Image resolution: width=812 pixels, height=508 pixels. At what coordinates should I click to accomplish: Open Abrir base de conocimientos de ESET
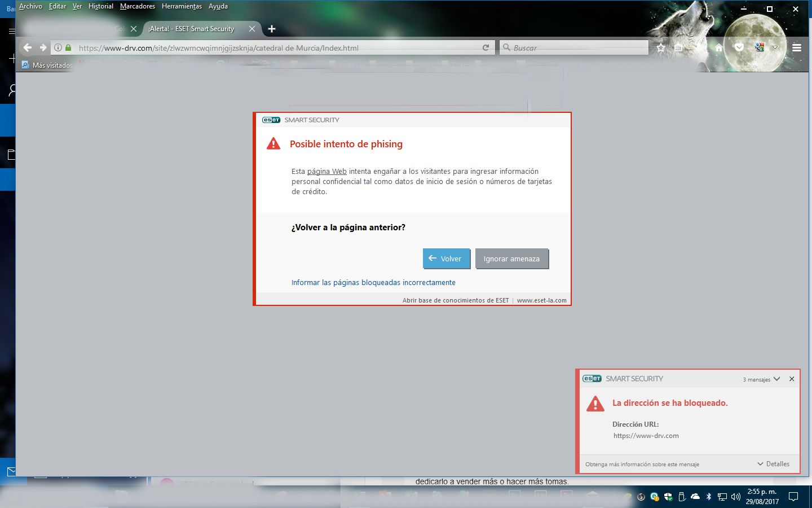(456, 300)
